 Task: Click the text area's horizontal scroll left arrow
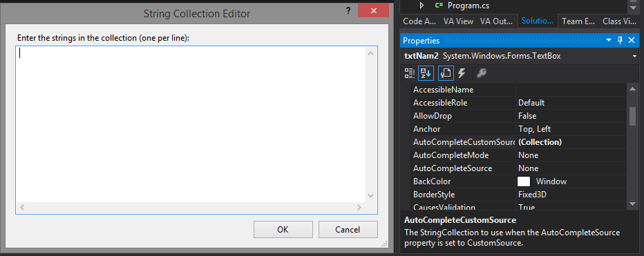(x=23, y=208)
